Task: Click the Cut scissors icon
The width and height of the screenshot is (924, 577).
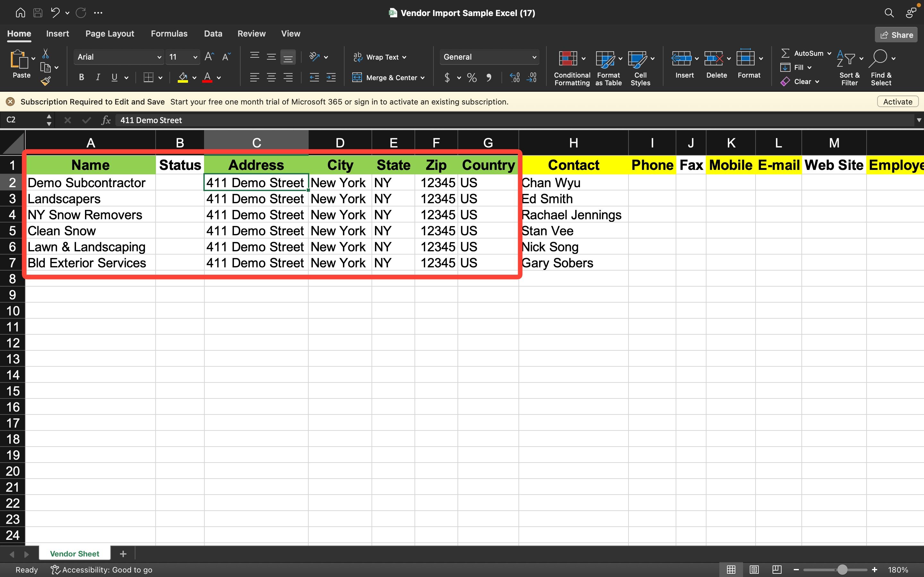Action: coord(46,54)
